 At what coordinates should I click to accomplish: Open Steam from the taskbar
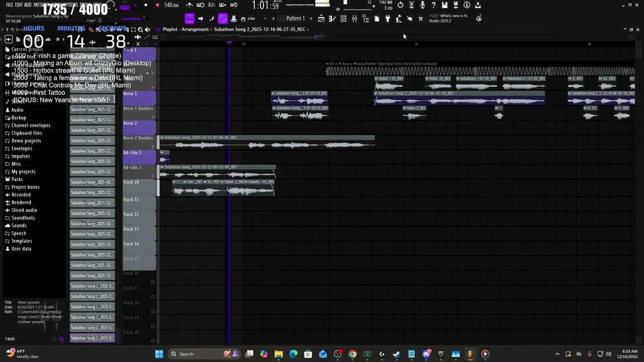click(x=396, y=354)
